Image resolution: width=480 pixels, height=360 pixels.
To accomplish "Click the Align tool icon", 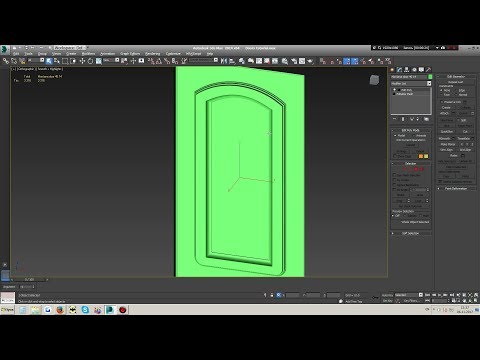I will point(231,61).
